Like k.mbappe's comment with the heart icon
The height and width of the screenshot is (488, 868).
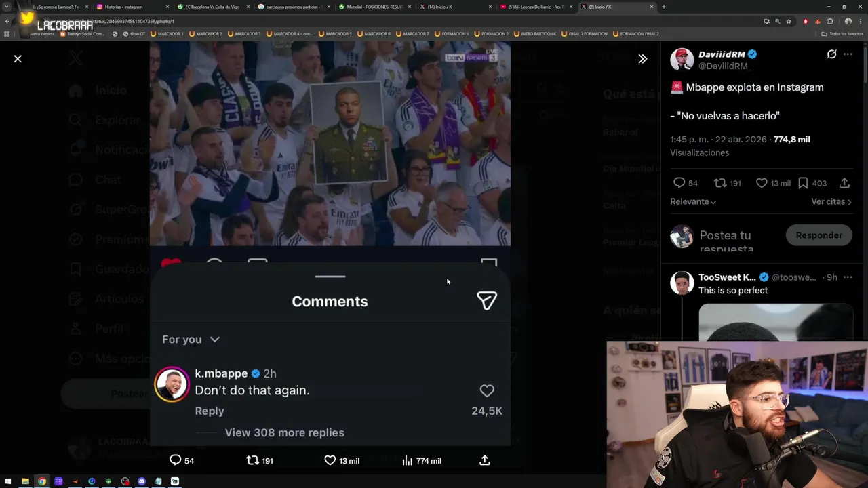click(487, 390)
